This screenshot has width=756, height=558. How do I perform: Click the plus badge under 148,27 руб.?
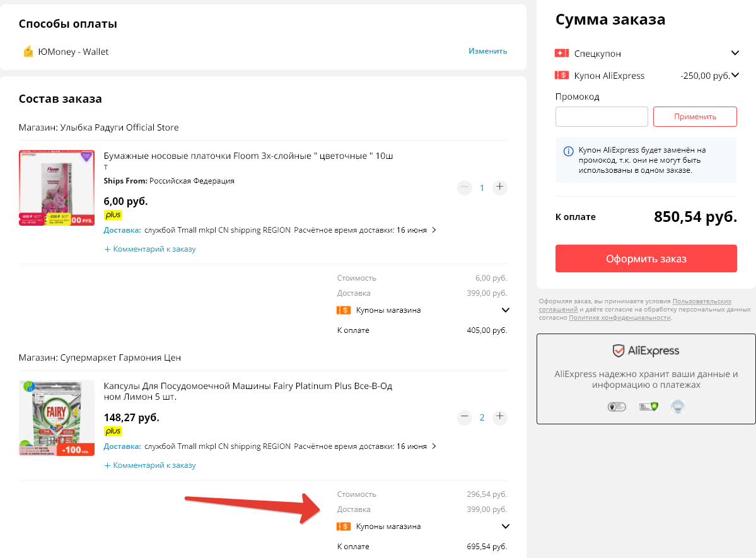coord(113,431)
